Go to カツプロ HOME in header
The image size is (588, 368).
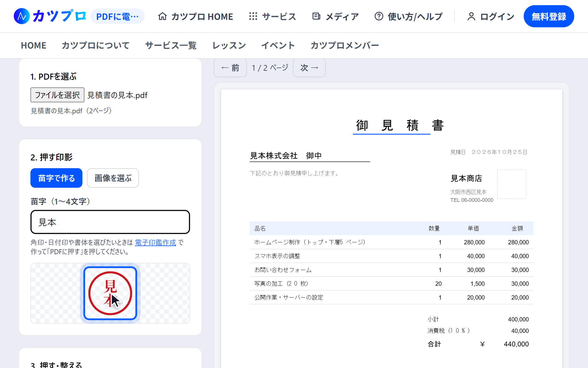(196, 16)
